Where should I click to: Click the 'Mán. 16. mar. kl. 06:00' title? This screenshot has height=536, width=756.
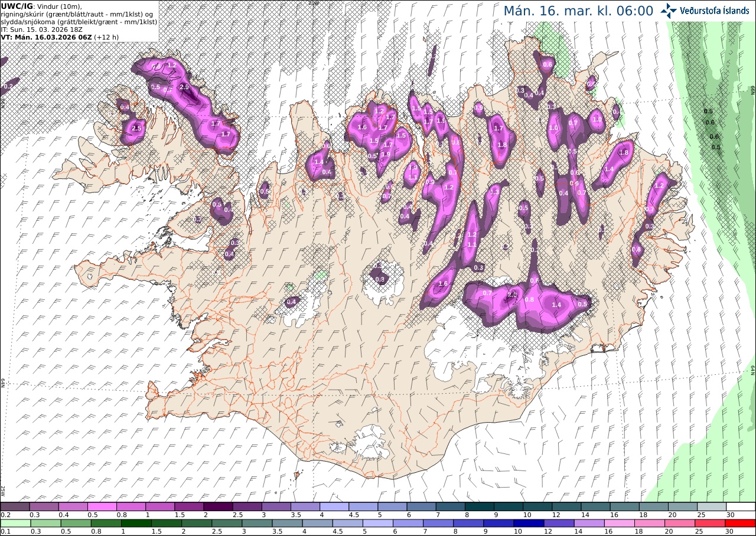point(578,11)
